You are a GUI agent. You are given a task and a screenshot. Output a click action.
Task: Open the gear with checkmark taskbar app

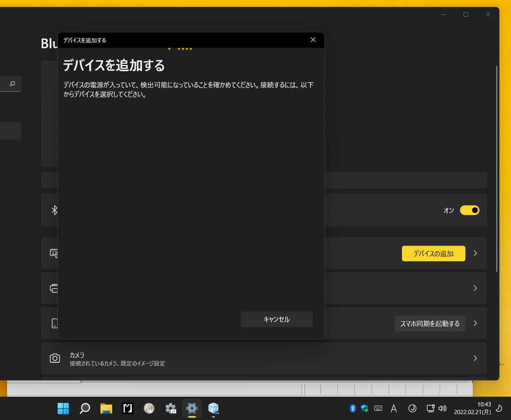pyautogui.click(x=170, y=408)
